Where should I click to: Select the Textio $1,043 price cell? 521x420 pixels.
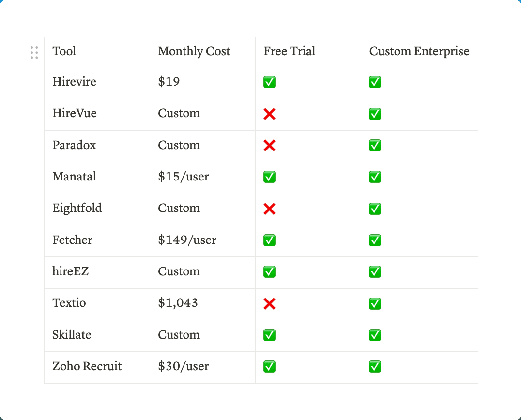point(178,303)
